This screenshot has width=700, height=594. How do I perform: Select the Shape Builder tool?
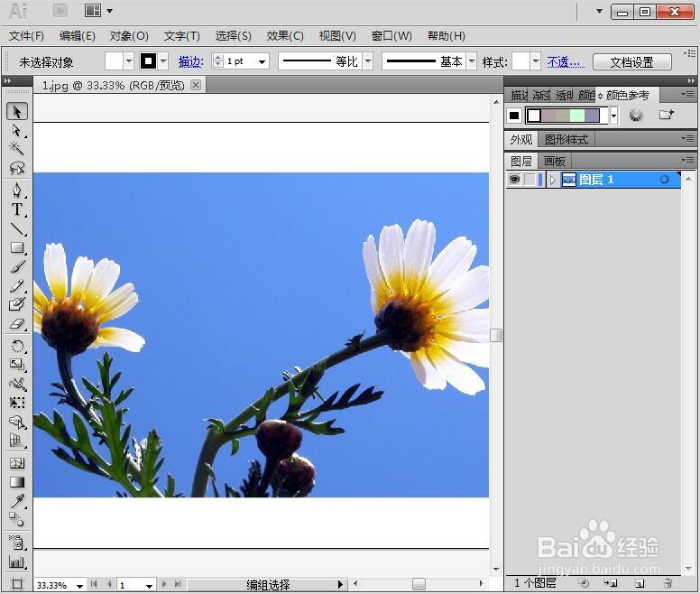click(x=17, y=422)
